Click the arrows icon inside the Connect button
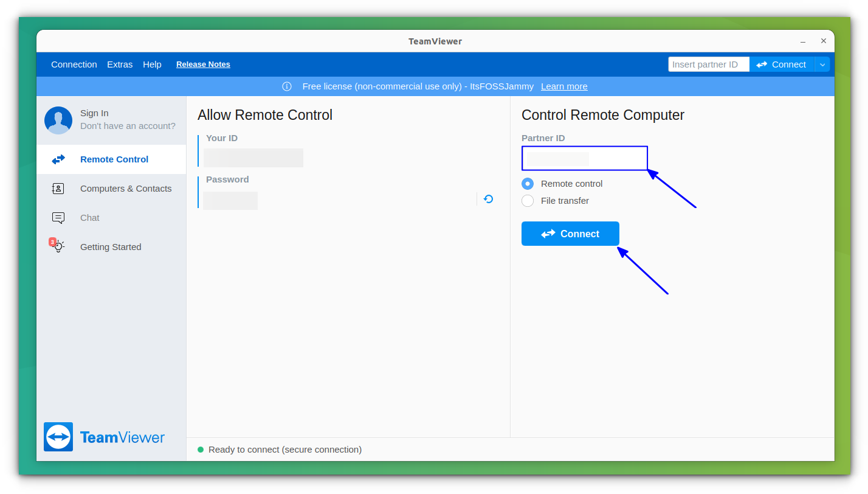 point(548,234)
